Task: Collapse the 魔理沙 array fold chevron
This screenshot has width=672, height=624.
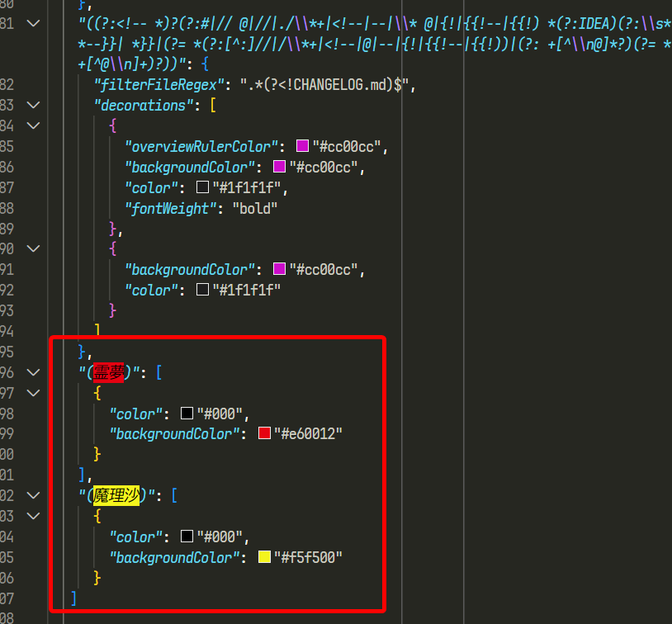Action: [33, 495]
